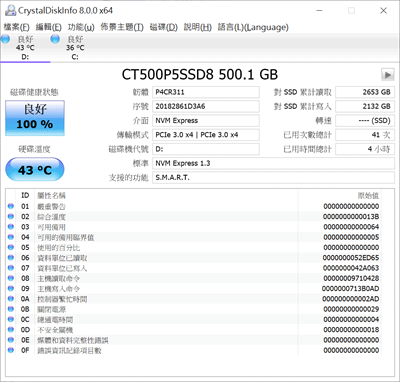The image size is (400, 382).
Task: Click the status dot of attribute 03
Action: [x=11, y=227]
